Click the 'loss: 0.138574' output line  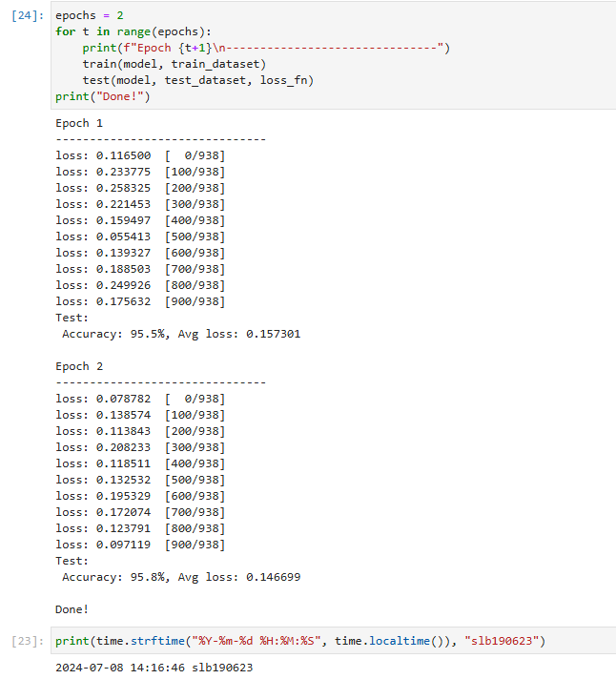140,415
